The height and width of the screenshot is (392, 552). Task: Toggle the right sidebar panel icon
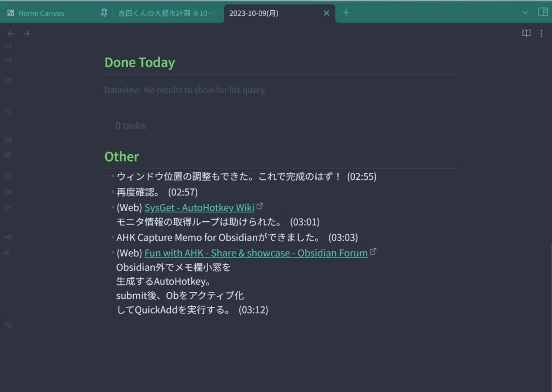tap(542, 12)
